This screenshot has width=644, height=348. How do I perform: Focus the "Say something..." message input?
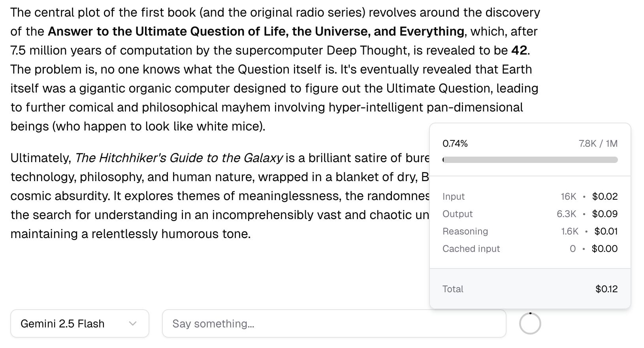click(334, 323)
